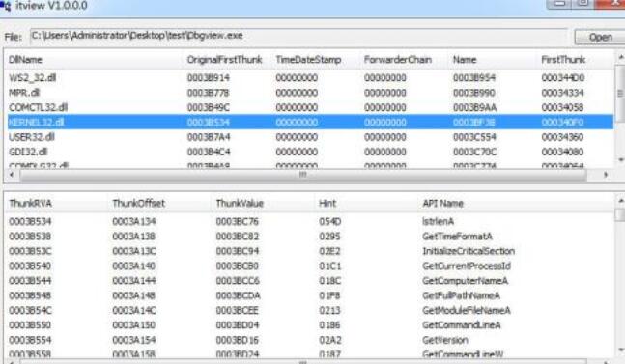Click FirstThunk value 00034080
This screenshot has width=625, height=364.
(562, 152)
